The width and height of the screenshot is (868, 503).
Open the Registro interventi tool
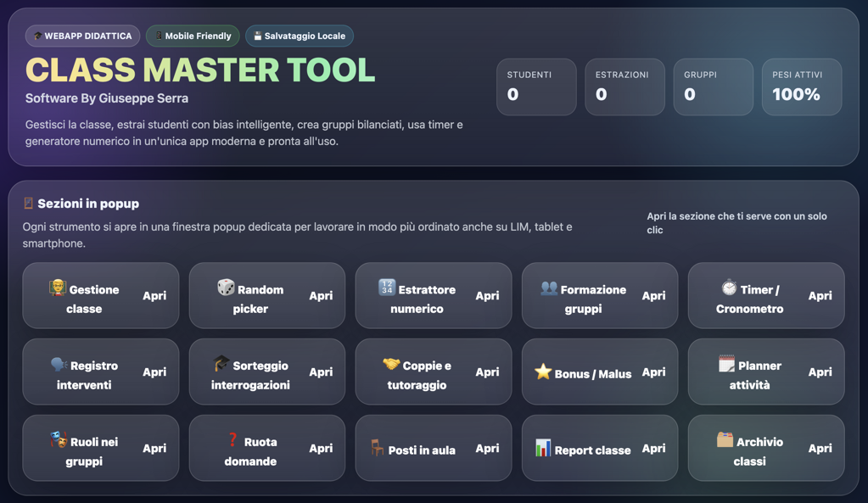point(101,372)
